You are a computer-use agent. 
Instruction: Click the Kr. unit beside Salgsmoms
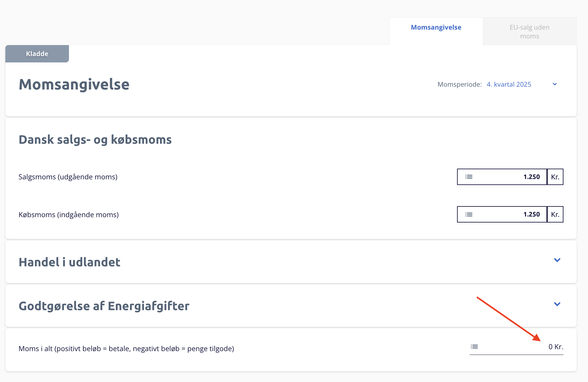(555, 177)
